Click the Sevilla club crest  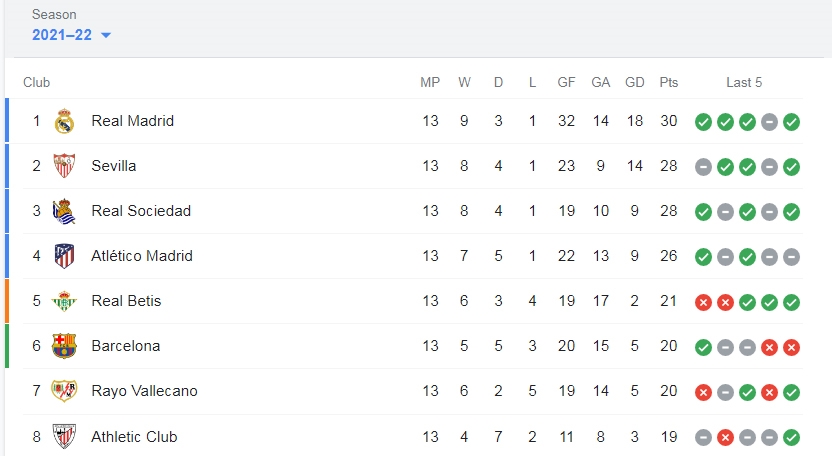(64, 166)
